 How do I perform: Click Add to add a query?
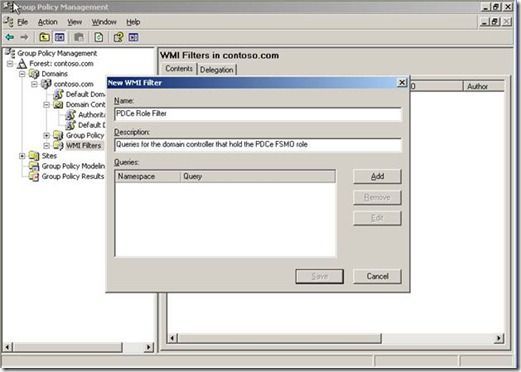[x=377, y=176]
